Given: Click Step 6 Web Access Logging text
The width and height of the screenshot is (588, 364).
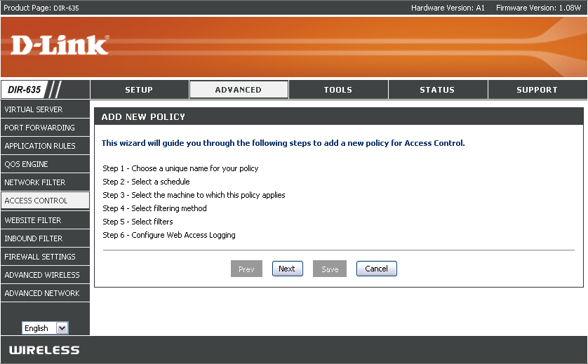Looking at the screenshot, I should click(x=169, y=235).
